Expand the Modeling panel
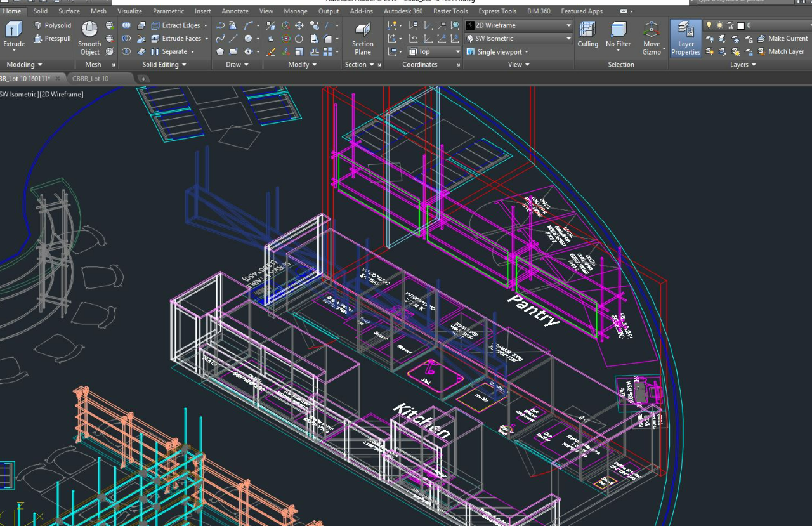The width and height of the screenshot is (812, 526). click(x=24, y=65)
